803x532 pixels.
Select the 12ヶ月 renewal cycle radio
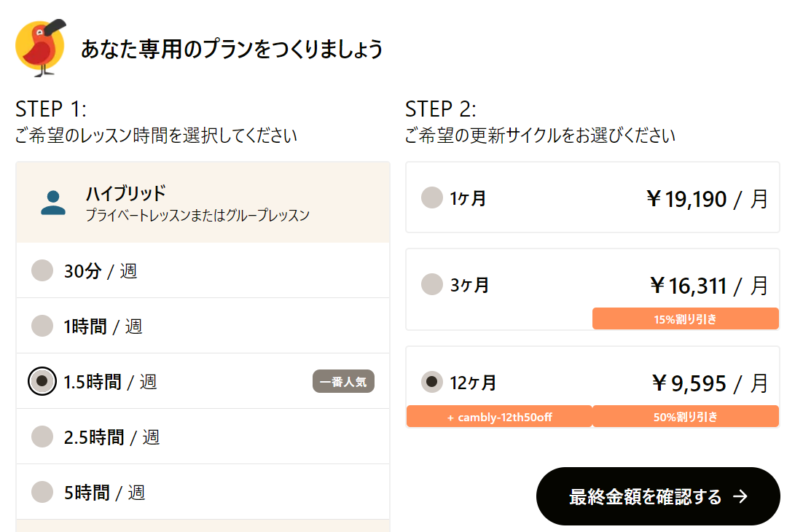[x=431, y=382]
